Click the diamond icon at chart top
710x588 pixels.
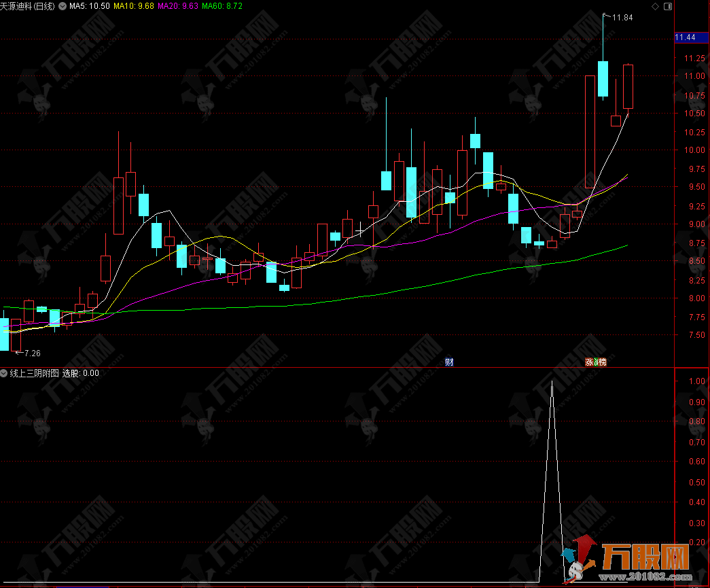coord(655,6)
